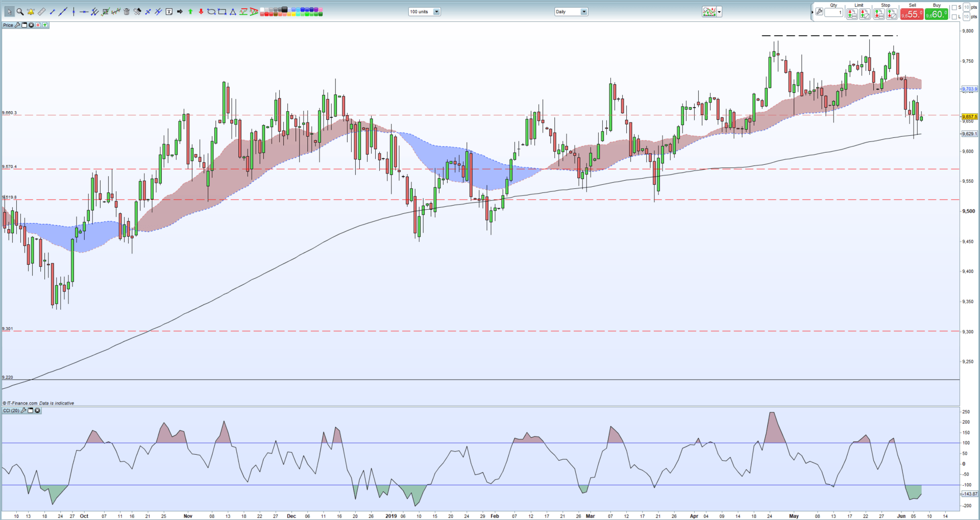
Task: Click the trash delete objects icon
Action: (127, 12)
